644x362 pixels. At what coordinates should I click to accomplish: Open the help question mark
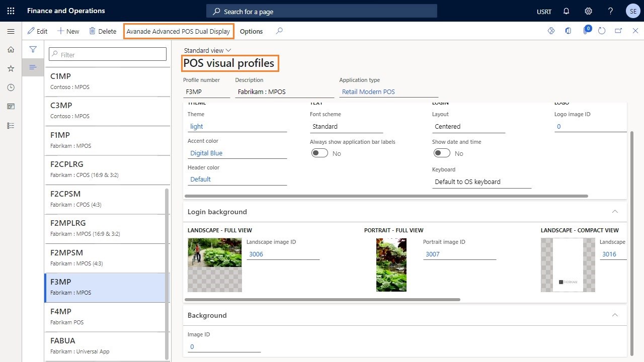click(610, 11)
